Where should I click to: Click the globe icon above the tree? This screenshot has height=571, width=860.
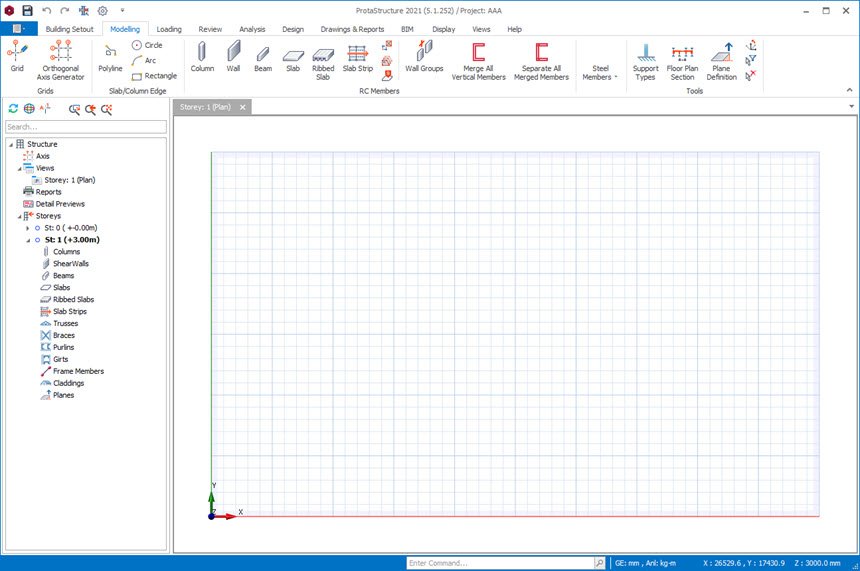[x=29, y=109]
